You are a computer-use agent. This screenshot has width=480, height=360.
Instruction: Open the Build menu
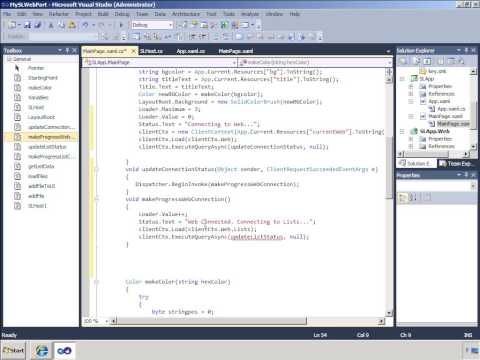103,14
